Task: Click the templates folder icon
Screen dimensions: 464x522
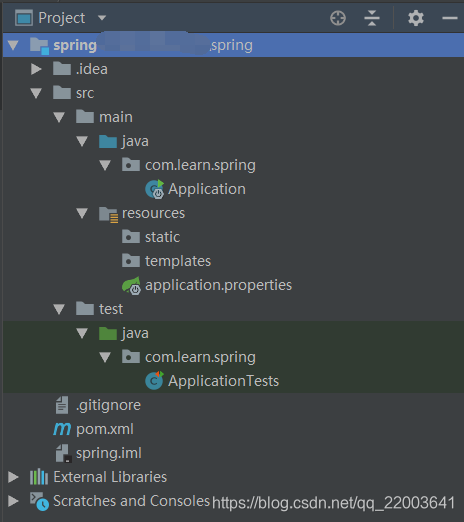Action: click(x=131, y=261)
